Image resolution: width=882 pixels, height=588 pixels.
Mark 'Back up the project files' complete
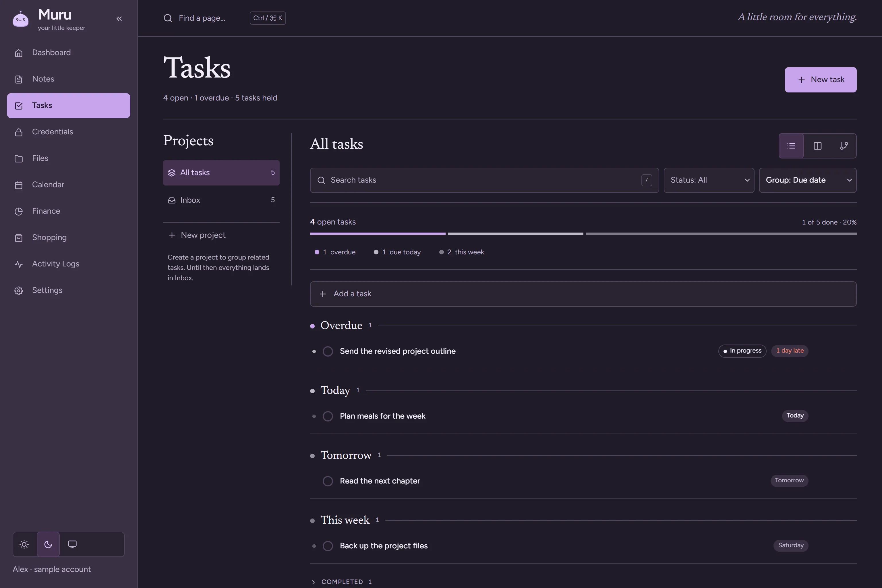click(x=328, y=546)
